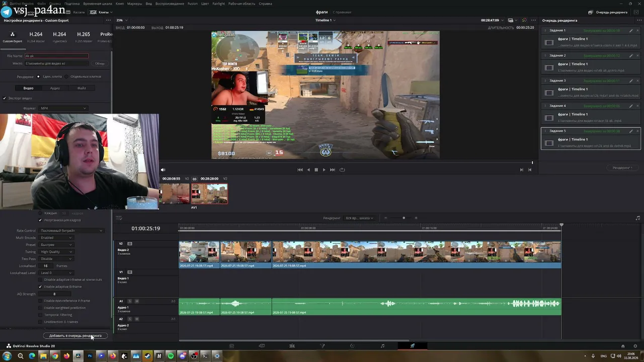This screenshot has width=644, height=362.
Task: Edit render job Задание 3 pencil icon
Action: (x=631, y=81)
